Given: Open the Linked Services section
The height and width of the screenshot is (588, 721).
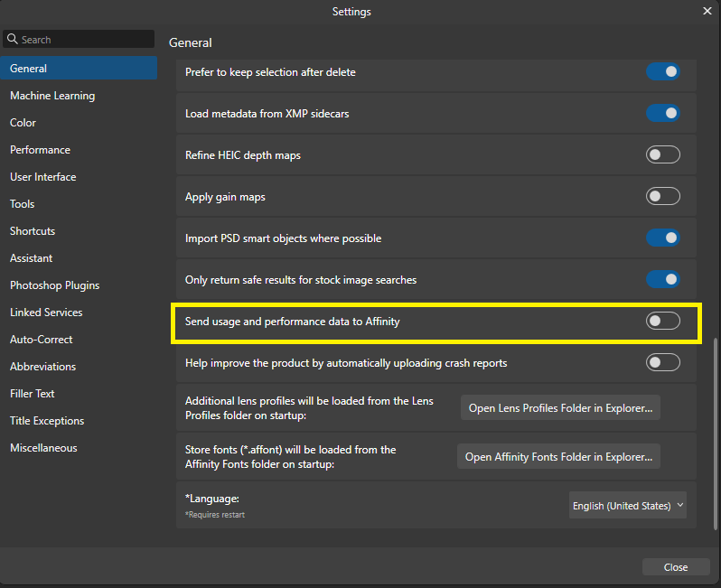Looking at the screenshot, I should tap(46, 313).
